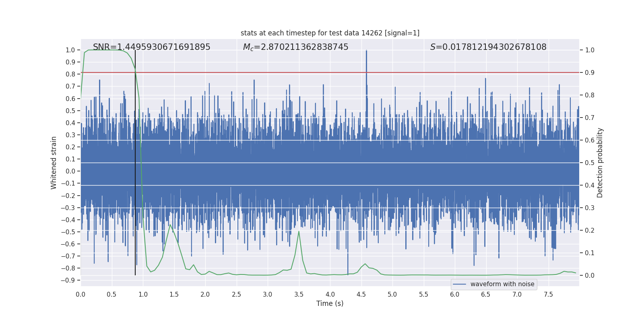Click the 0.6 tick on Detection probability axis

(590, 140)
